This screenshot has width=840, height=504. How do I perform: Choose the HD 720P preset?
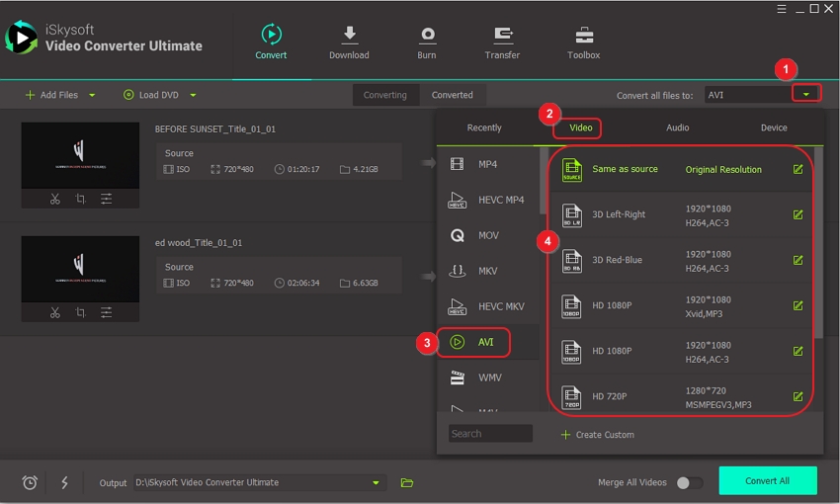coord(682,397)
